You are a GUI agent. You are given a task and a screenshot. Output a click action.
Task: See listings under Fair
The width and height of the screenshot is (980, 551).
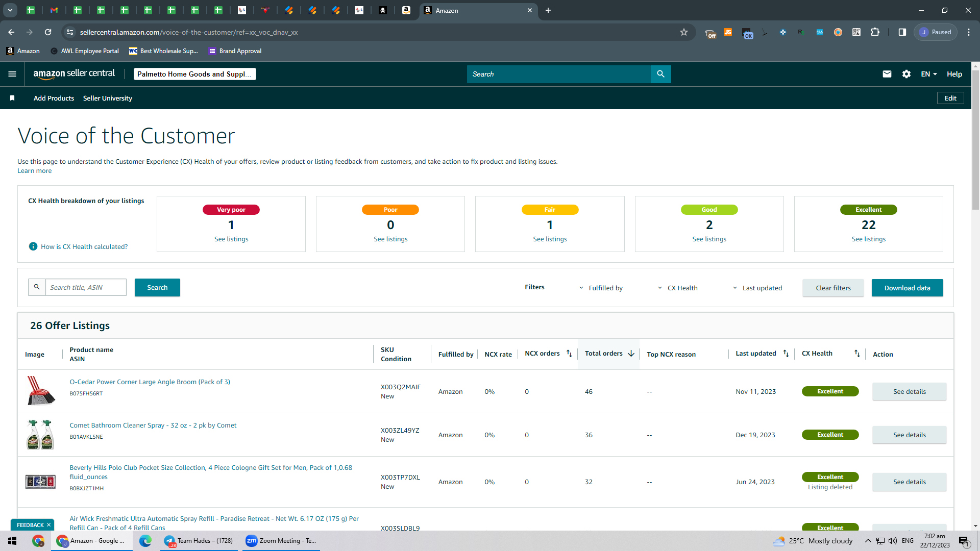(550, 239)
